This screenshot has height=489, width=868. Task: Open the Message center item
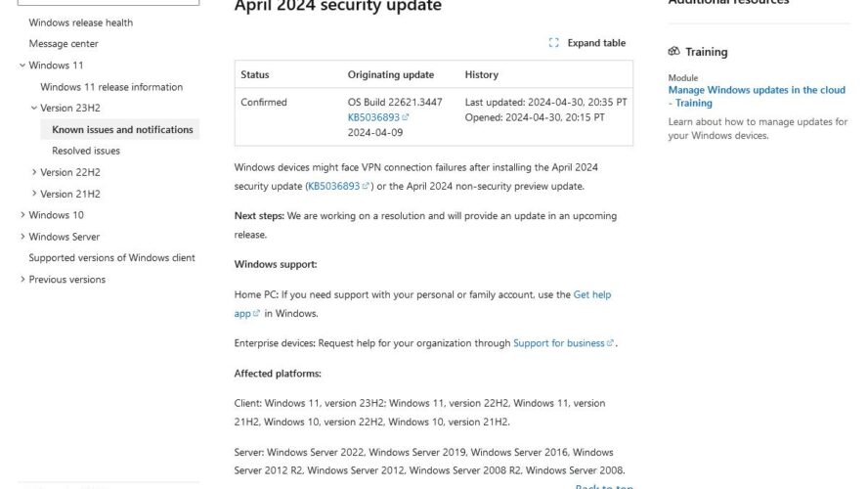(x=64, y=44)
